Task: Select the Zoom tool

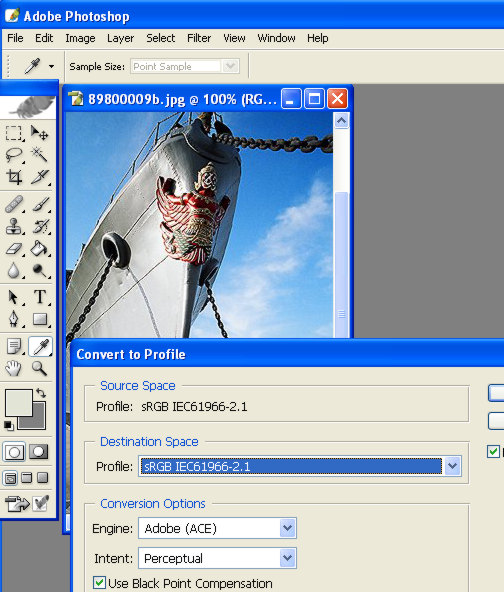Action: 39,368
